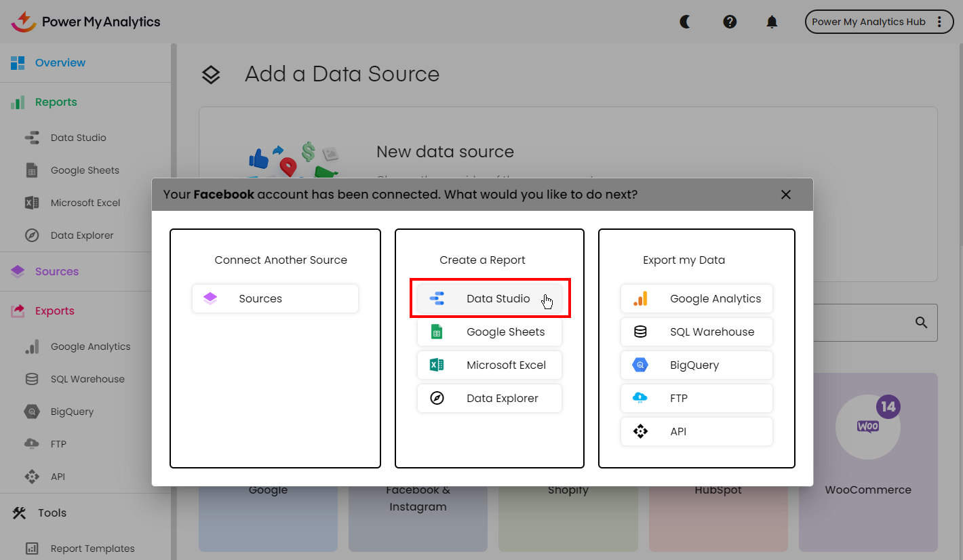Export to Google Analytics from the dialog
The height and width of the screenshot is (560, 963).
(696, 298)
